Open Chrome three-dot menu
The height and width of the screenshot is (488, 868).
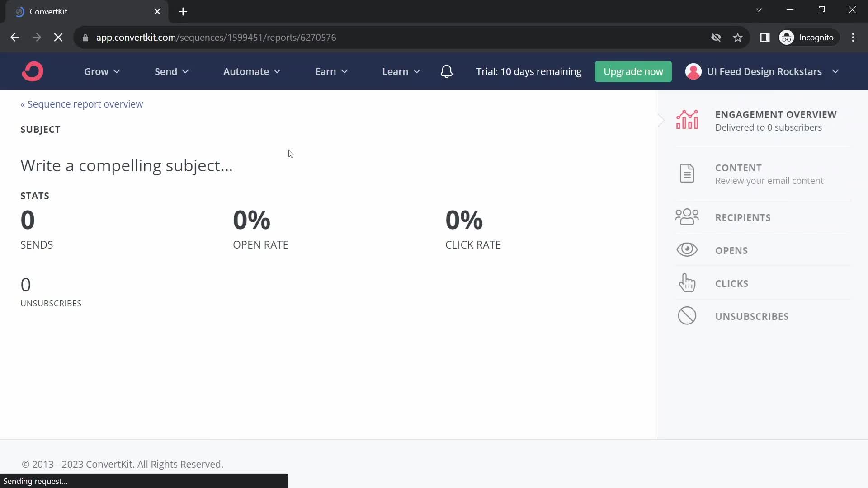[x=853, y=38]
